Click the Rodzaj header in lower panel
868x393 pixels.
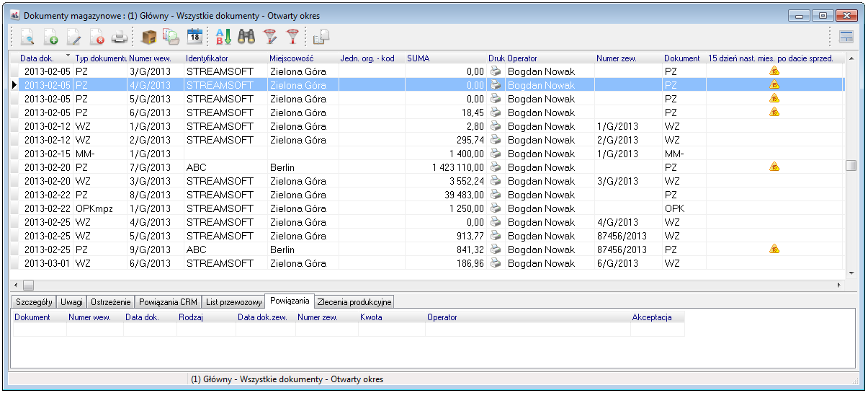206,317
